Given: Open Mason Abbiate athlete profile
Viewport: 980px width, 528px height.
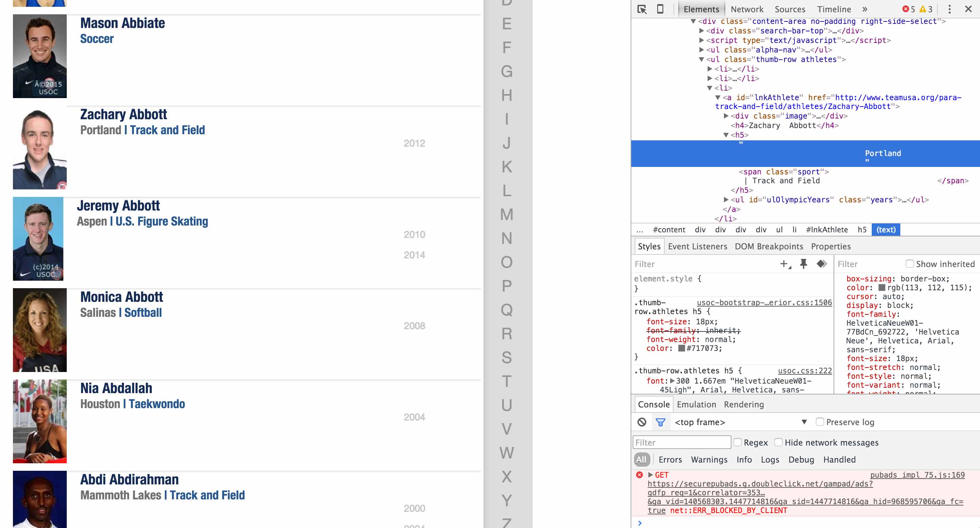Looking at the screenshot, I should tap(123, 23).
